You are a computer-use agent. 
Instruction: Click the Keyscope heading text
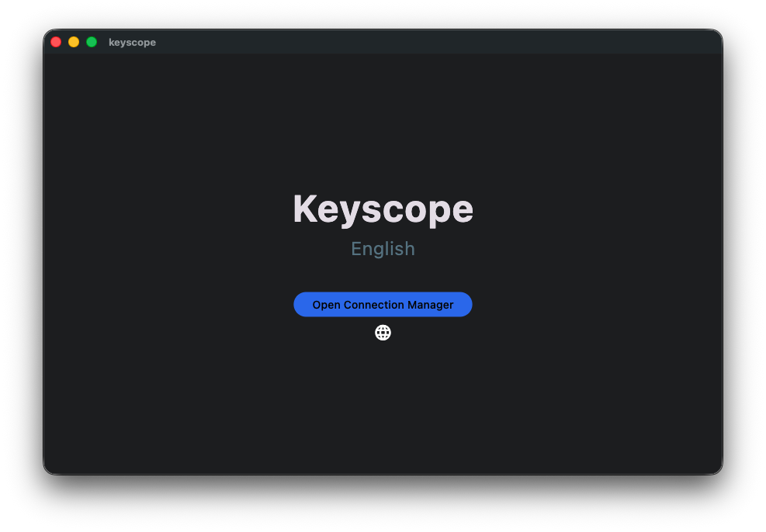click(383, 208)
